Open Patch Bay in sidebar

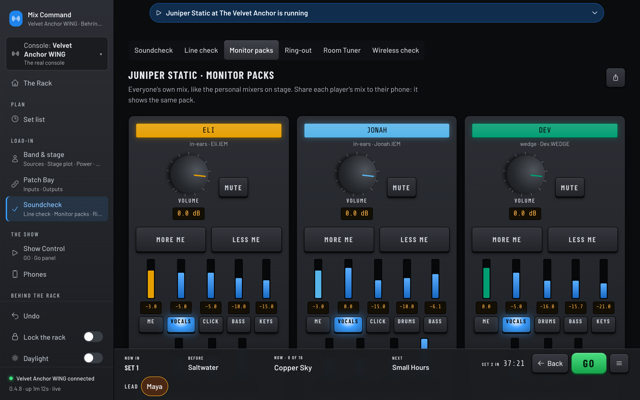pyautogui.click(x=57, y=184)
